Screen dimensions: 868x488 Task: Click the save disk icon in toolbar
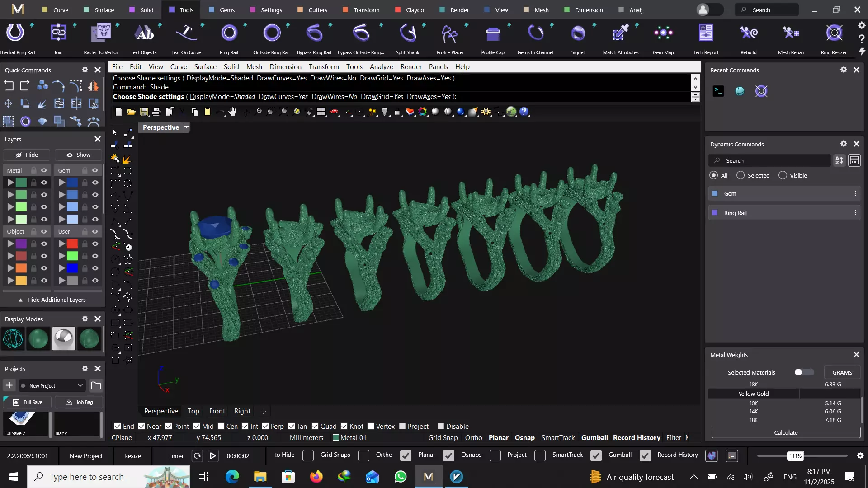pos(144,112)
